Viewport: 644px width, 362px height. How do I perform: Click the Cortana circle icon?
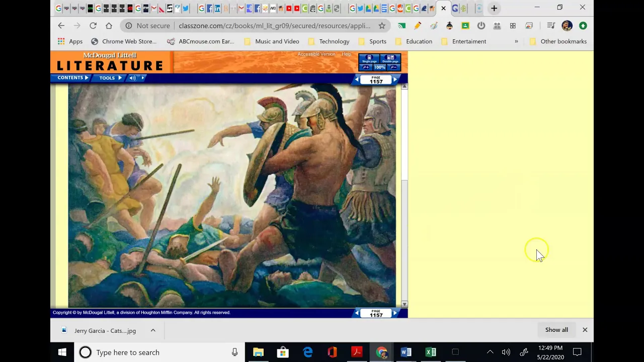click(x=85, y=352)
